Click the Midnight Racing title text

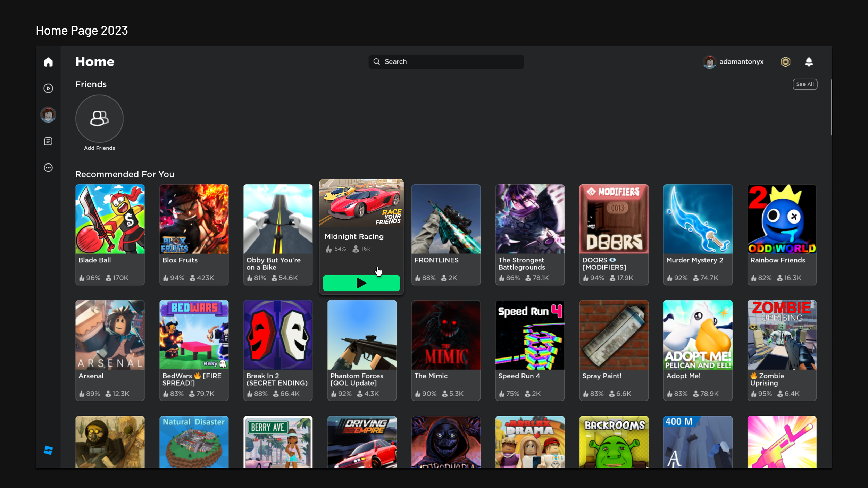[x=354, y=236]
